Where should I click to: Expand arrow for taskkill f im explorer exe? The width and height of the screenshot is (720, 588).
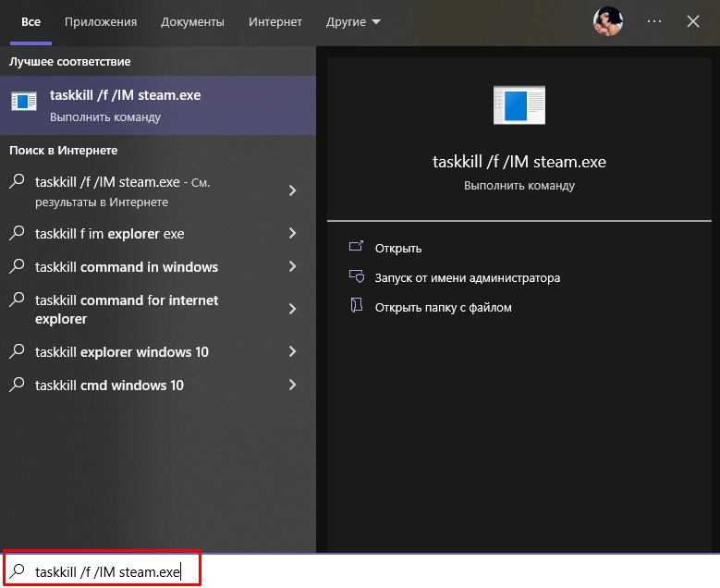(292, 233)
